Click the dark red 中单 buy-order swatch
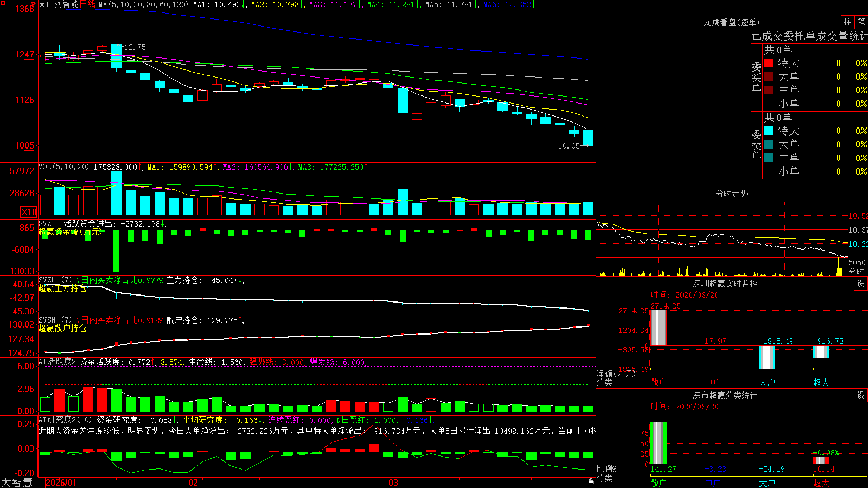Viewport: 868px width, 488px height. click(x=768, y=90)
